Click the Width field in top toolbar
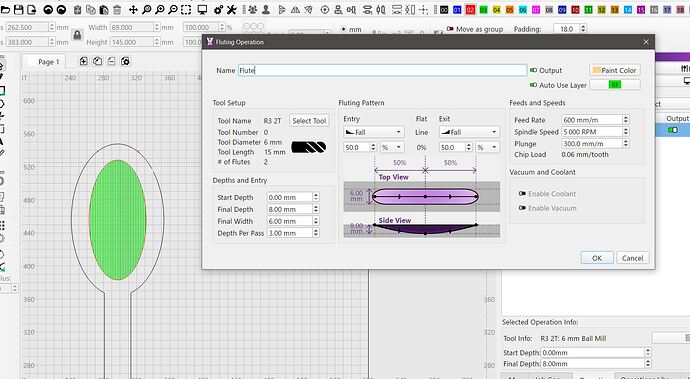 [x=135, y=27]
